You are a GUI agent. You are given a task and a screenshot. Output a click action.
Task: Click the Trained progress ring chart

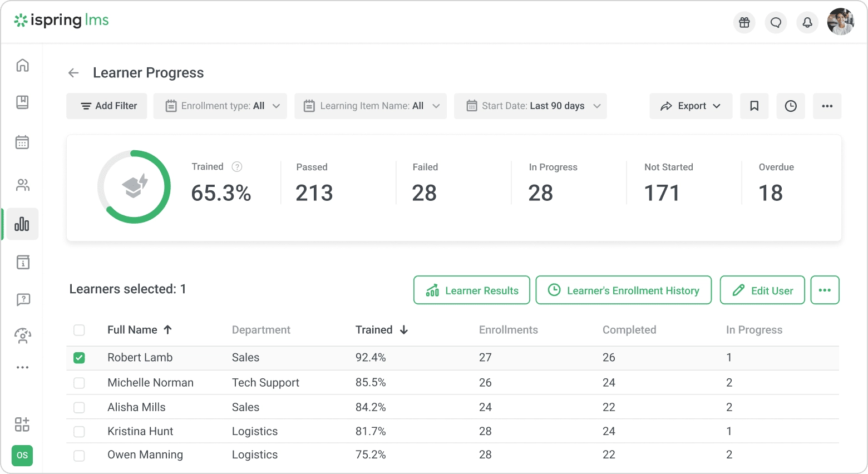134,187
